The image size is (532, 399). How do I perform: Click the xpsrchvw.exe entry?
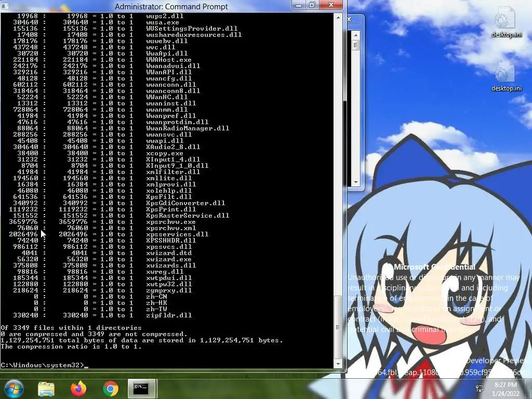click(x=171, y=222)
